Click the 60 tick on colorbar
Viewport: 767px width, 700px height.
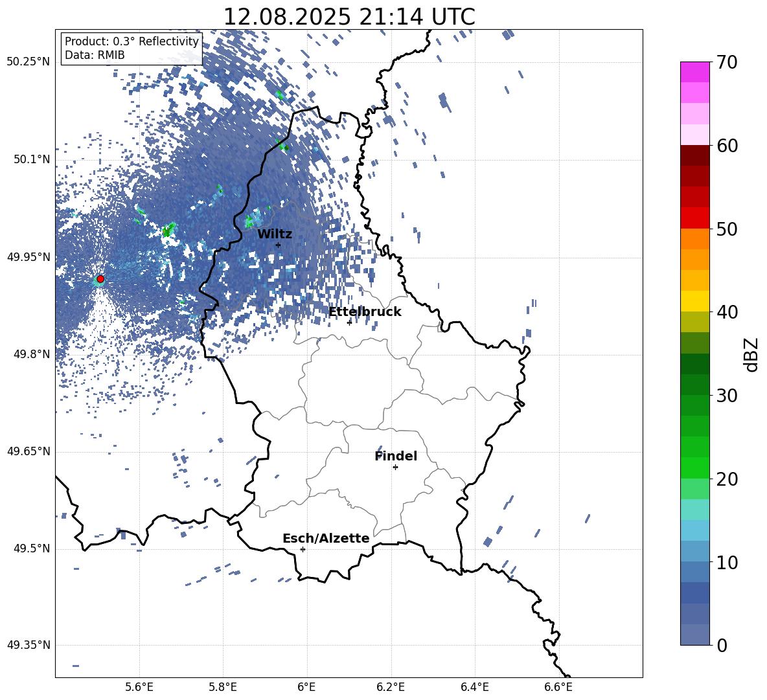pos(727,146)
